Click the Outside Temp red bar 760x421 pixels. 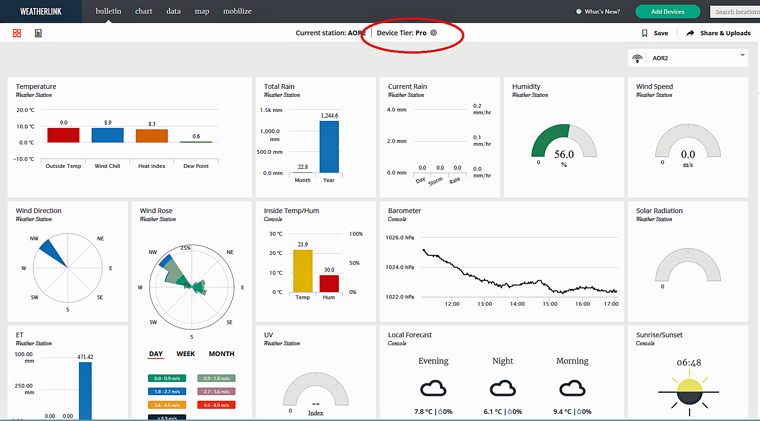(x=63, y=135)
